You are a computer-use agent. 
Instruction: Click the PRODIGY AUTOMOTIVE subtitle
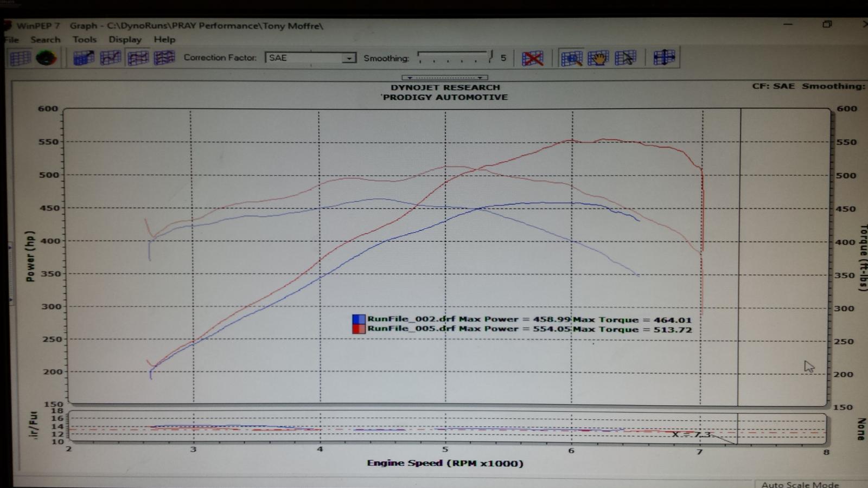coord(445,97)
